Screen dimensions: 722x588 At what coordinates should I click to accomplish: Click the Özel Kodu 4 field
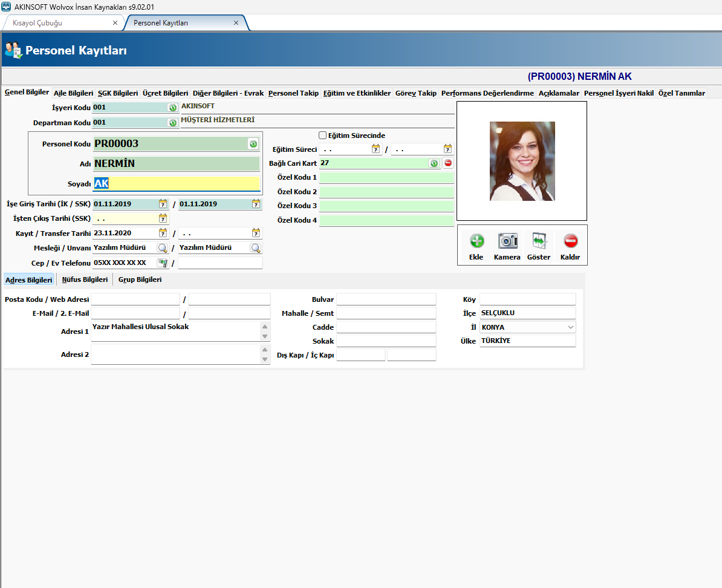click(x=387, y=220)
